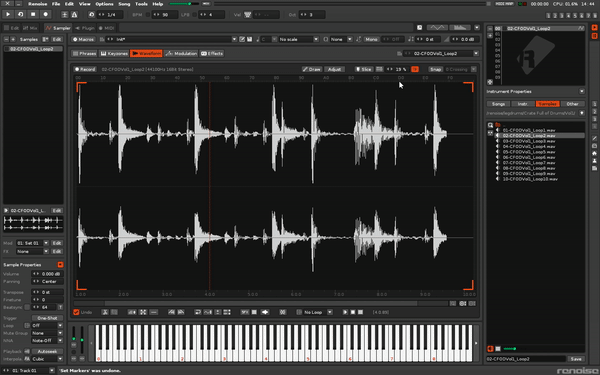Viewport: 600px width, 375px height.
Task: Switch disk browser to Instr.
Action: coord(523,104)
